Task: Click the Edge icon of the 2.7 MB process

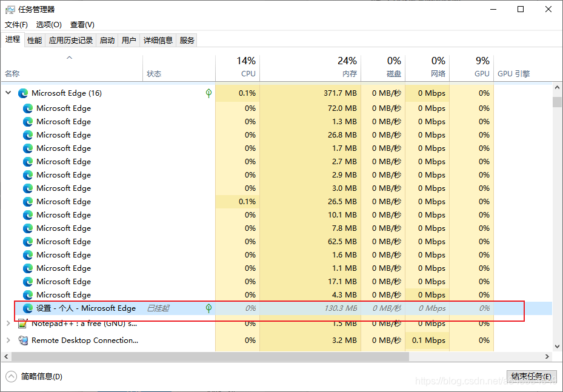Action: pos(28,162)
